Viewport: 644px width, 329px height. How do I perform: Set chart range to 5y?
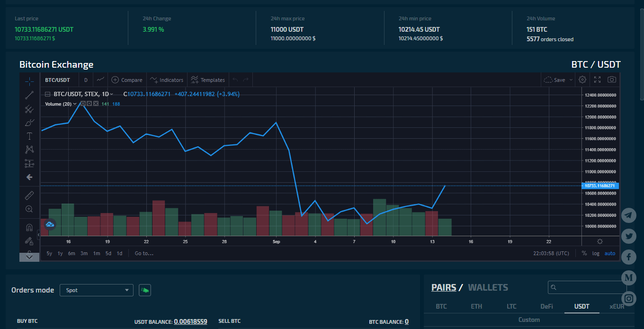(49, 254)
